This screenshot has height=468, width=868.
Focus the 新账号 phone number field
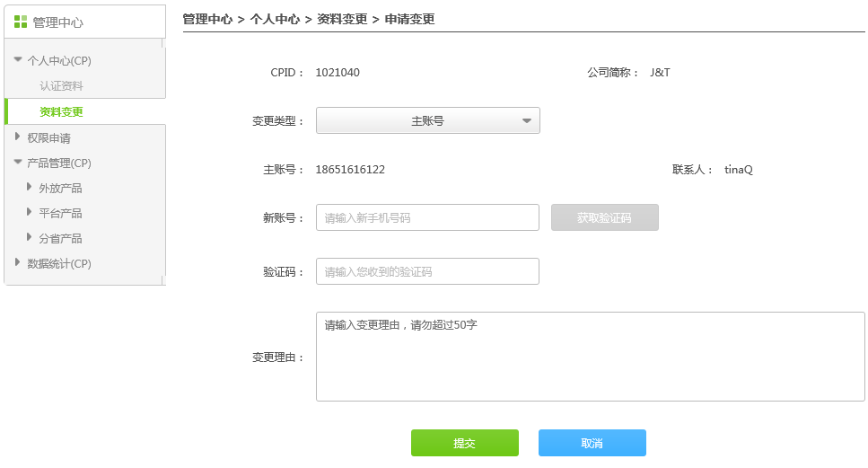427,217
